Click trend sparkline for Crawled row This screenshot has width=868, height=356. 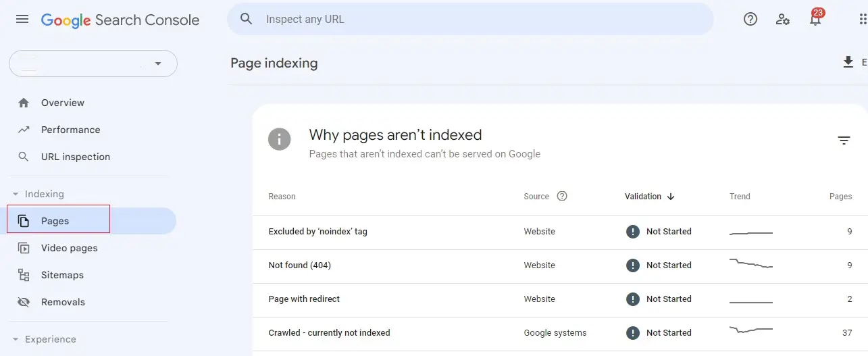click(751, 330)
